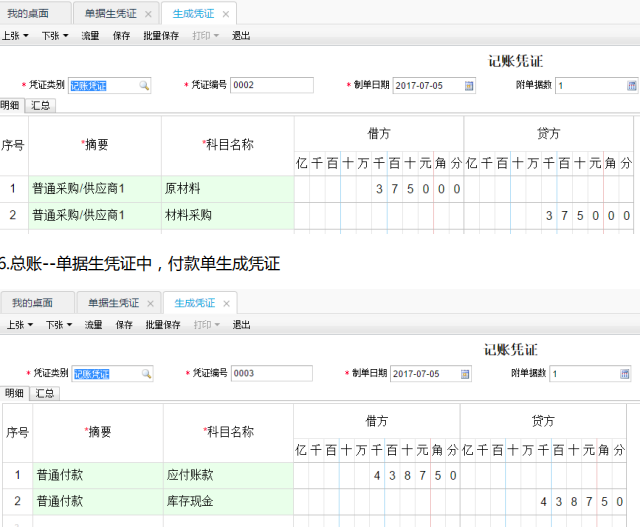This screenshot has width=642, height=529.
Task: Click the 借方 column header in voucher 0002
Action: tap(379, 133)
